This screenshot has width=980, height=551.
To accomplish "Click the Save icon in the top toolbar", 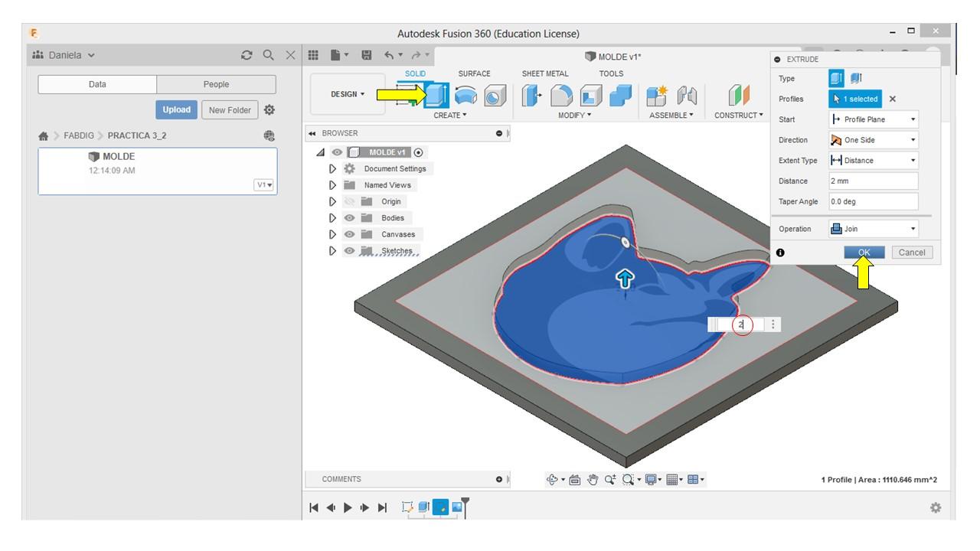I will point(367,56).
